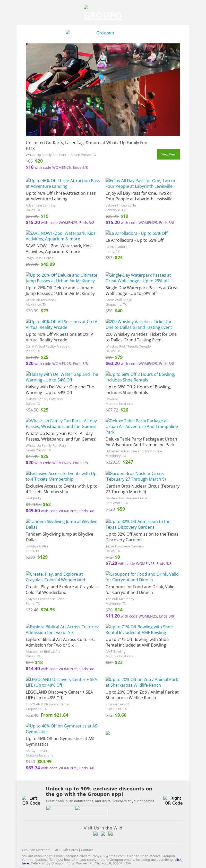206x868 pixels.
Task: Open the Labyrinth Lewisville All Day Pass link
Action: coord(141,183)
